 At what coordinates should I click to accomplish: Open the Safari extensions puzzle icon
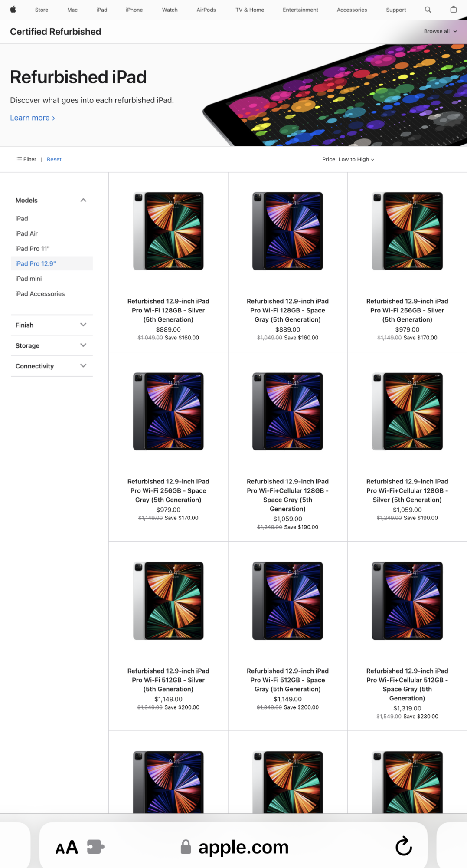pyautogui.click(x=95, y=847)
